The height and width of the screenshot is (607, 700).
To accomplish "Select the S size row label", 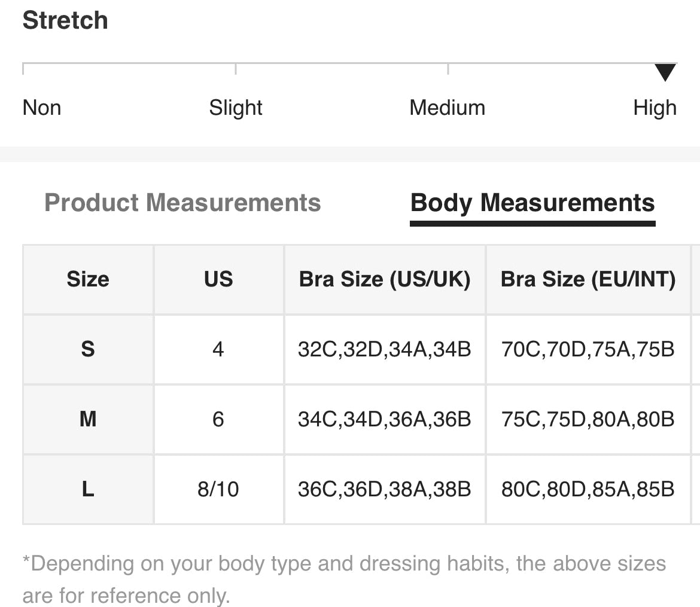I will (x=88, y=349).
